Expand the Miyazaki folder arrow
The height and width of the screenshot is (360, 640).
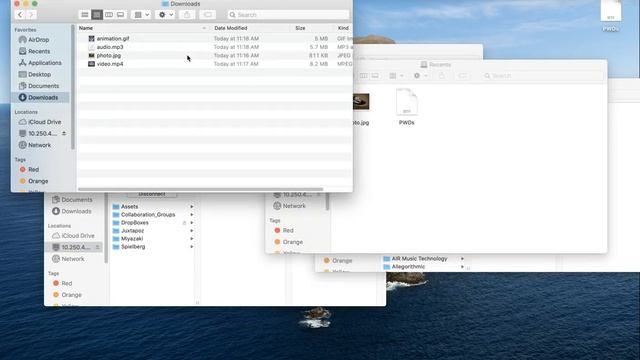click(x=191, y=239)
